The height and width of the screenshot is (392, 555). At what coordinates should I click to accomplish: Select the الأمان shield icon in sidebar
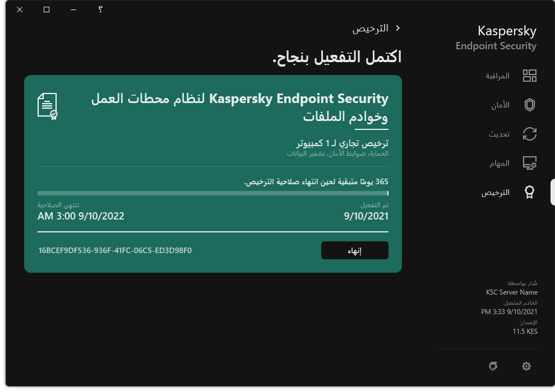coord(529,105)
